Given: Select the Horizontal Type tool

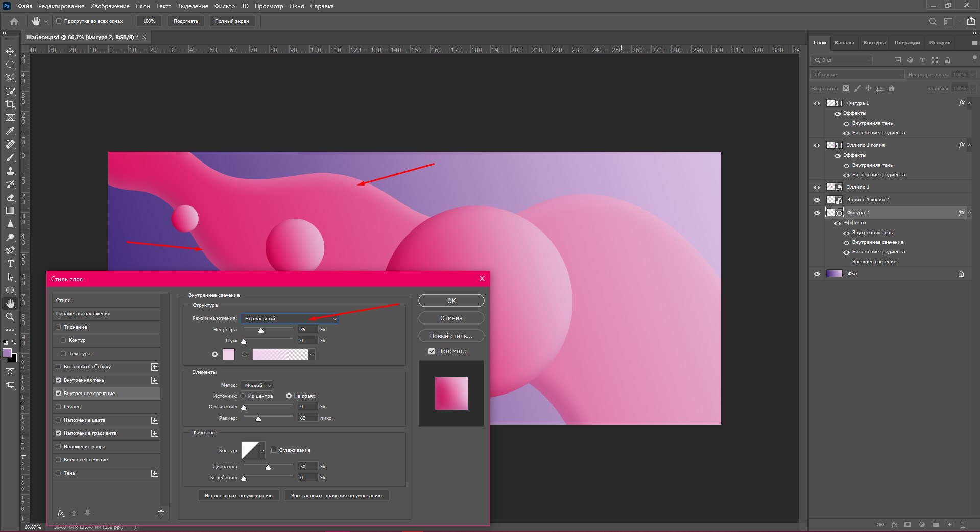Looking at the screenshot, I should coord(10,264).
